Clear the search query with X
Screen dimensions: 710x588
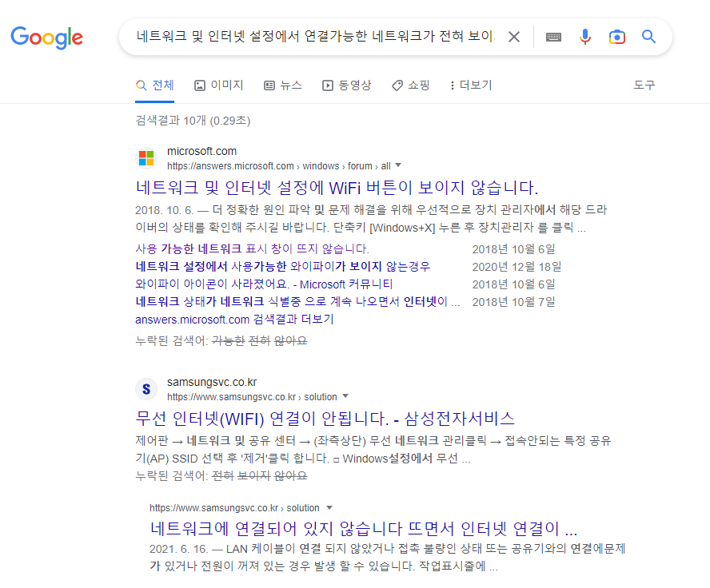click(x=514, y=37)
